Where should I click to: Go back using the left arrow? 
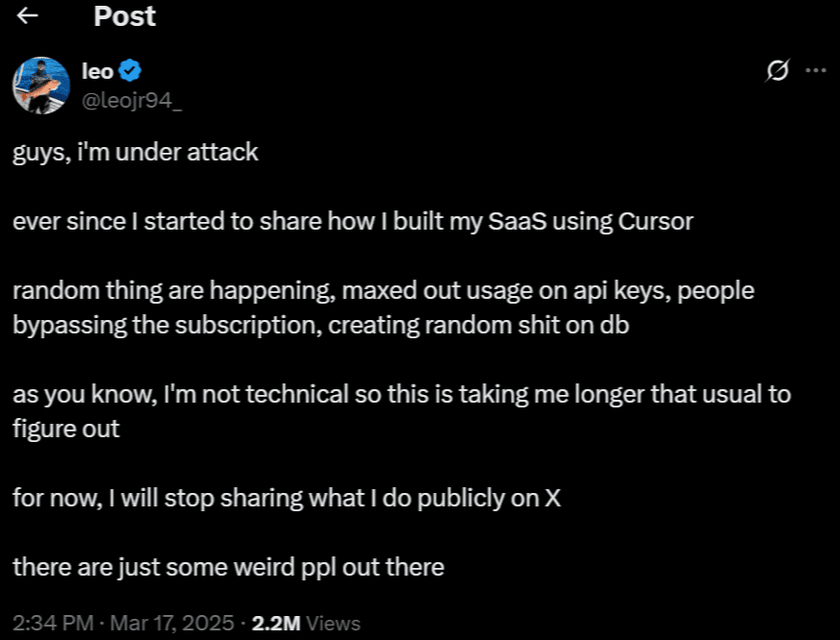click(27, 16)
